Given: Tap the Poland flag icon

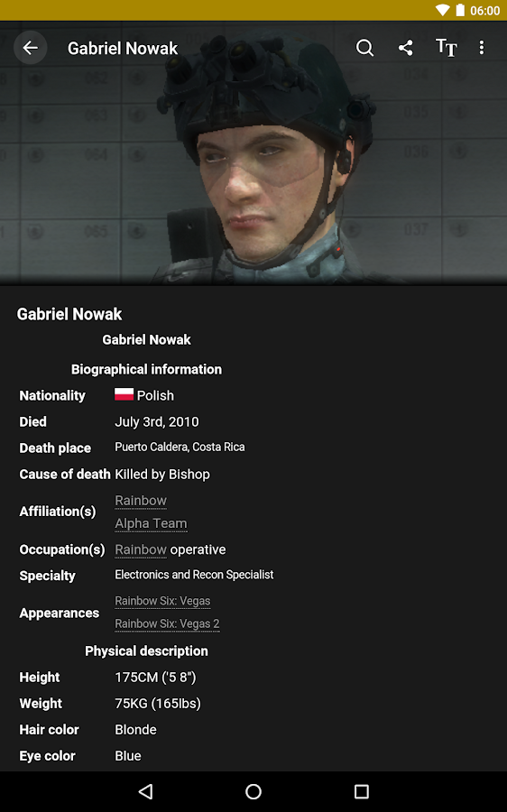Looking at the screenshot, I should click(124, 394).
